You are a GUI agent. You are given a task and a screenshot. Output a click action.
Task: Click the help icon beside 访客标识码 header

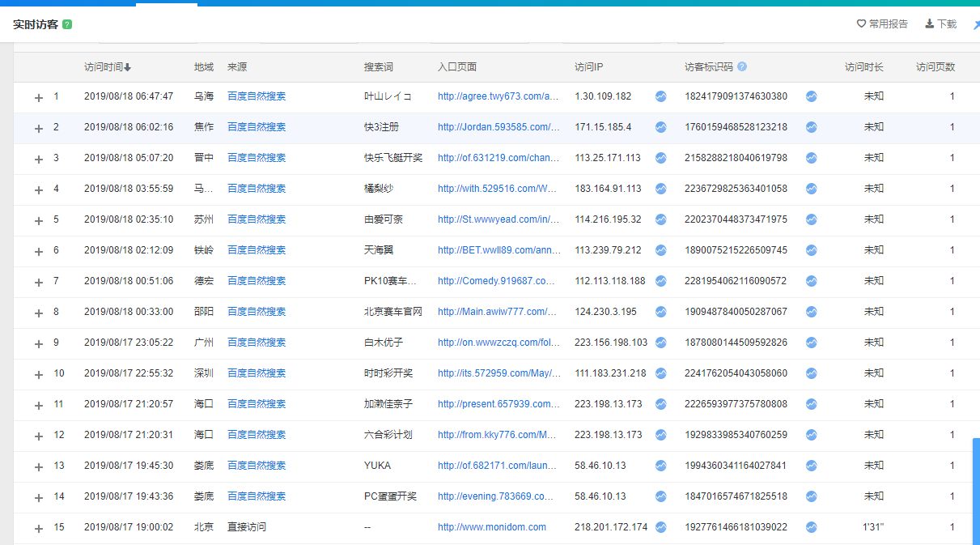[742, 67]
